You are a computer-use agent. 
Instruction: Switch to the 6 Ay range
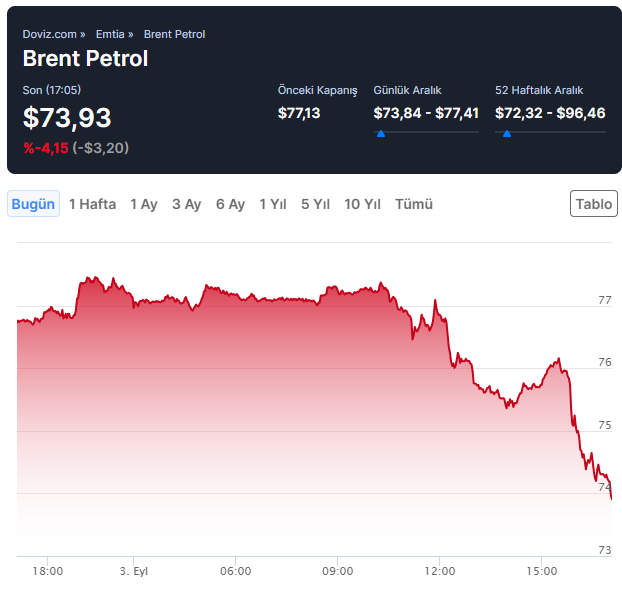point(230,204)
